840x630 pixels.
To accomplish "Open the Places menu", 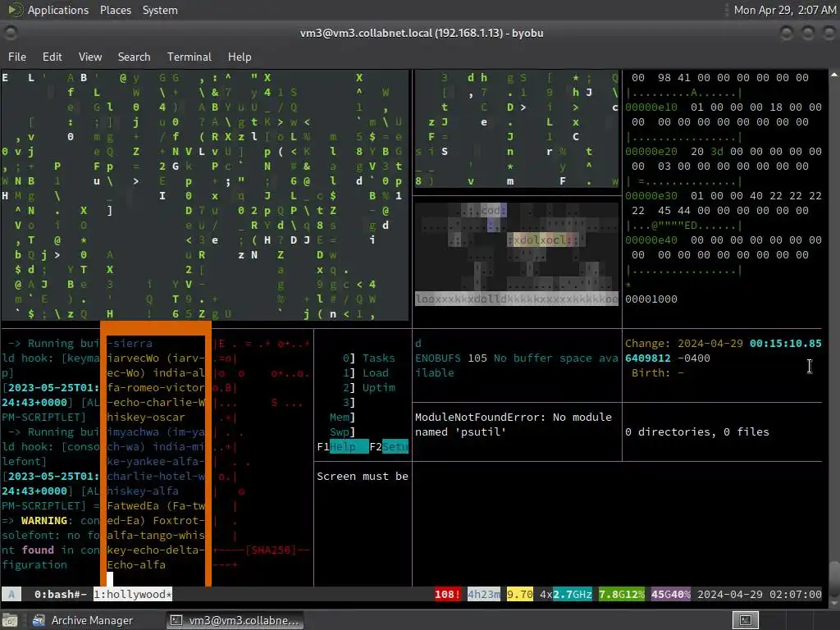I will click(x=115, y=10).
